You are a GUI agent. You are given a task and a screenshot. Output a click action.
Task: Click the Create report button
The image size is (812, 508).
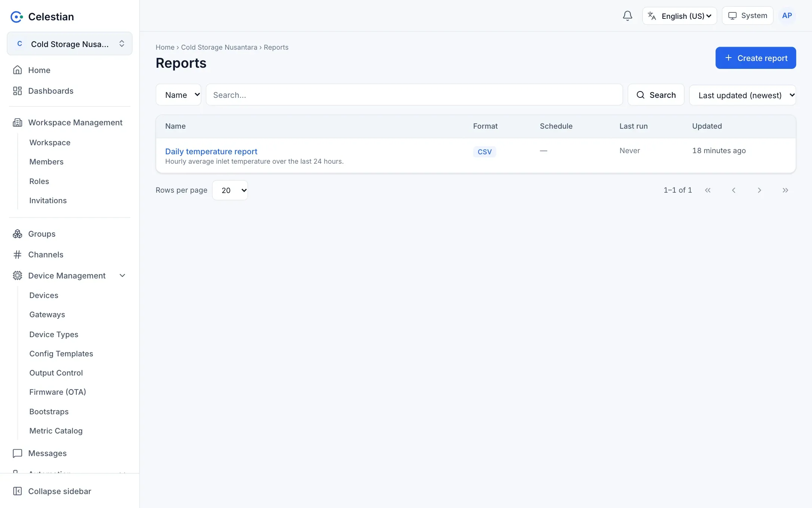click(756, 58)
